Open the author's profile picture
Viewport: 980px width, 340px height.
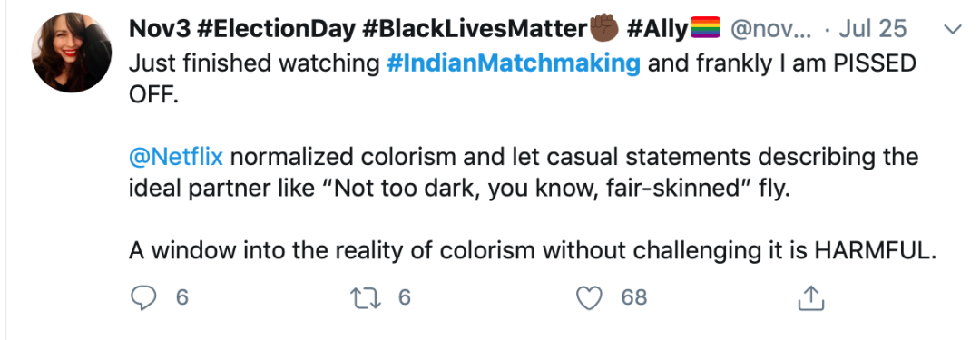[x=72, y=53]
